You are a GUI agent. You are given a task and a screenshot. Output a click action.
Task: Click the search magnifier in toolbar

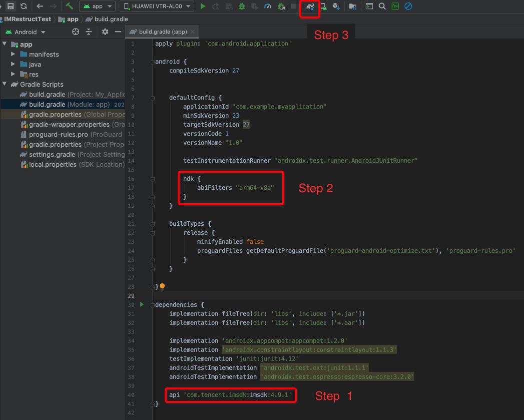point(382,7)
